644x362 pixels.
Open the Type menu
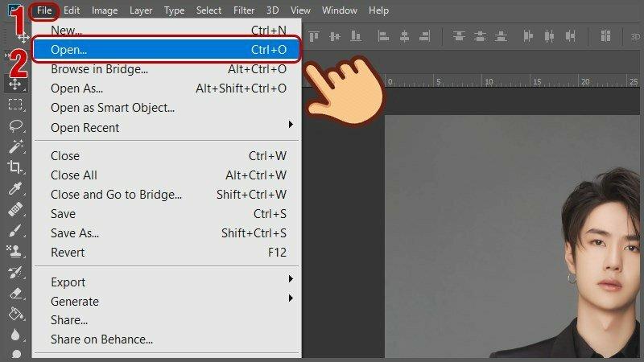click(x=174, y=10)
